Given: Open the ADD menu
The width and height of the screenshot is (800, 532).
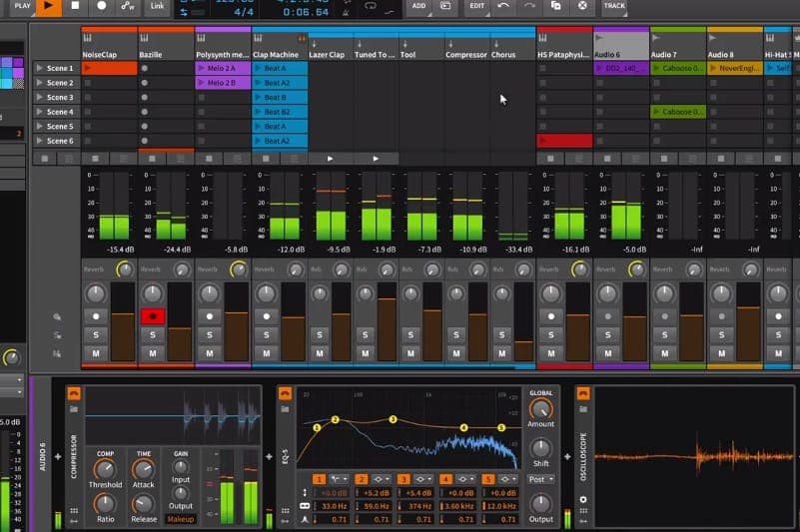Looking at the screenshot, I should coord(418,6).
